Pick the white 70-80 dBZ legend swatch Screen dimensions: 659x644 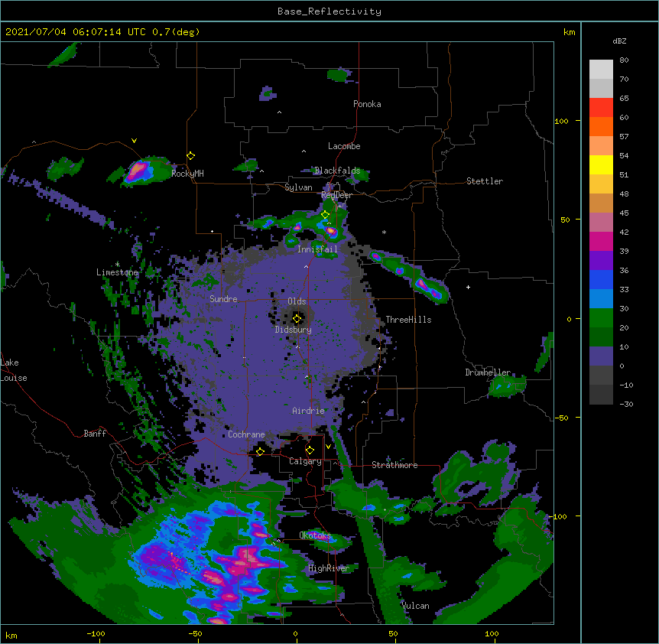[601, 70]
